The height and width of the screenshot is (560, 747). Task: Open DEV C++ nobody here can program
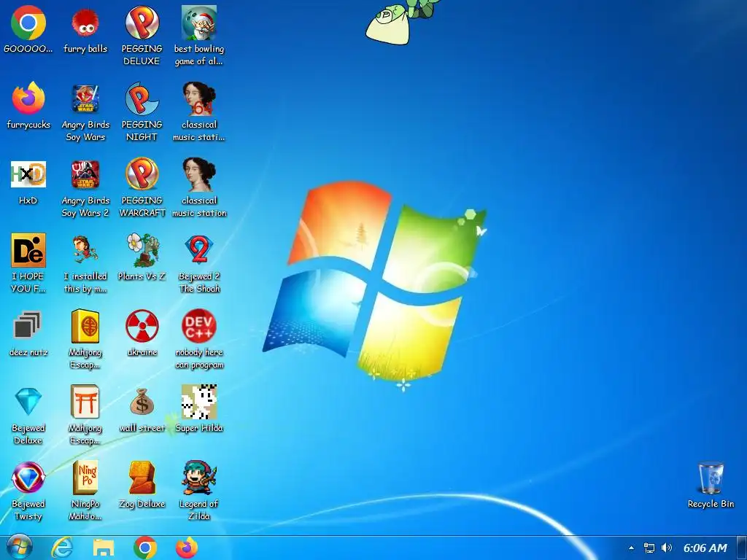[x=199, y=326]
